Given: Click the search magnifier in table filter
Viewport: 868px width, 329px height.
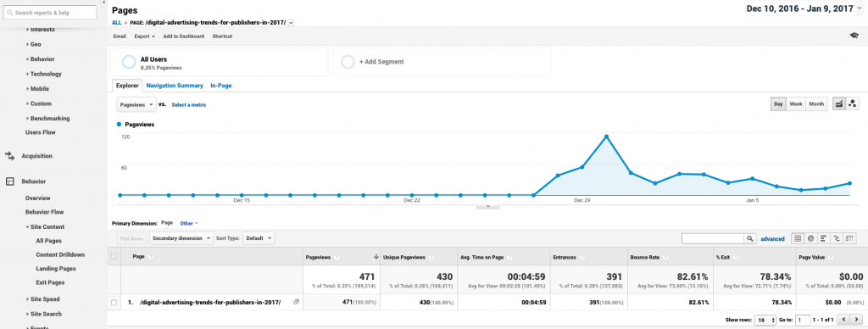Looking at the screenshot, I should pyautogui.click(x=750, y=239).
